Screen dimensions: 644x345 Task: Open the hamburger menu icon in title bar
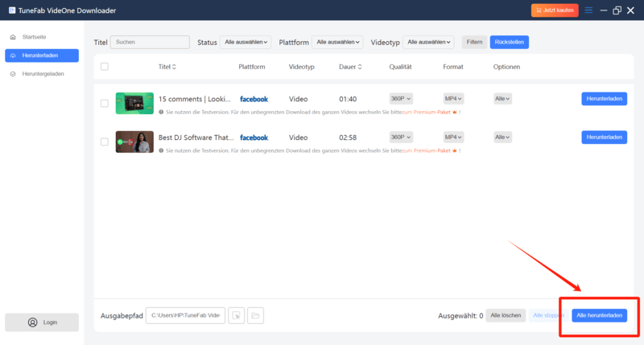click(588, 10)
